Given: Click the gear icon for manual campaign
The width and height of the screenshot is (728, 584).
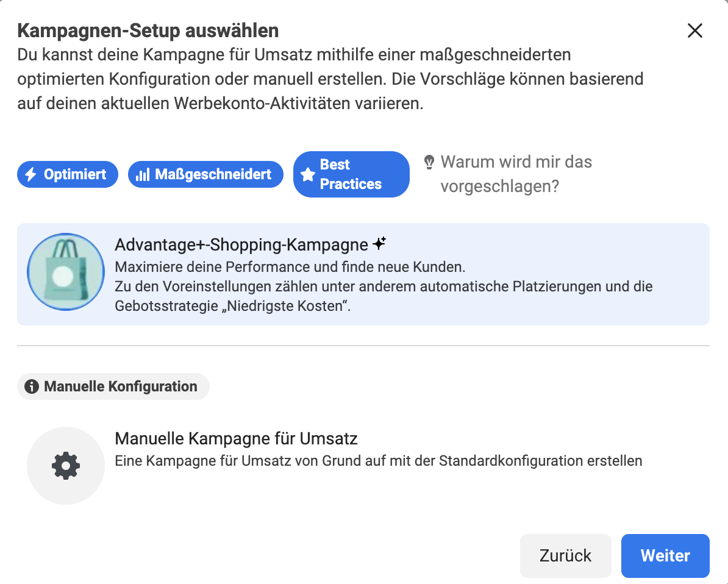Looking at the screenshot, I should [x=66, y=466].
